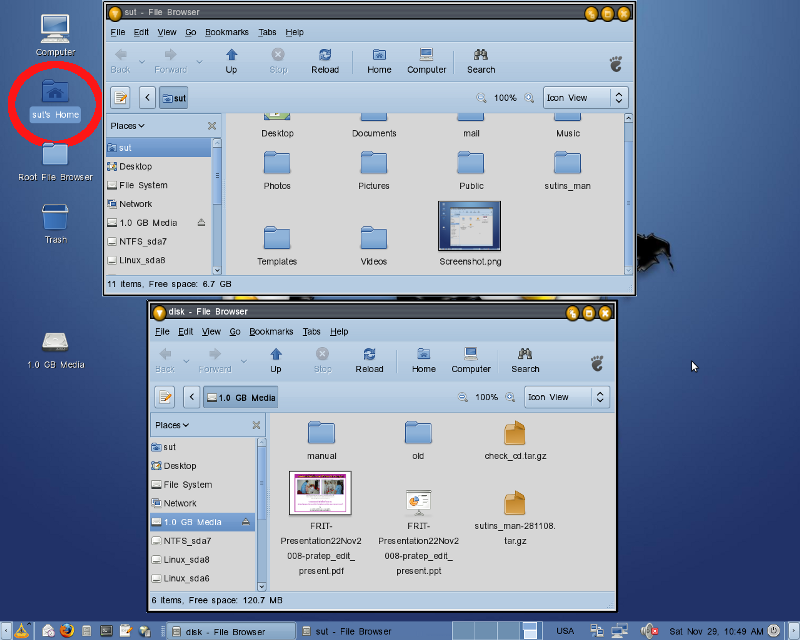Open Back history arrow in sut window
Viewport: 800px width, 640px height.
coord(142,62)
